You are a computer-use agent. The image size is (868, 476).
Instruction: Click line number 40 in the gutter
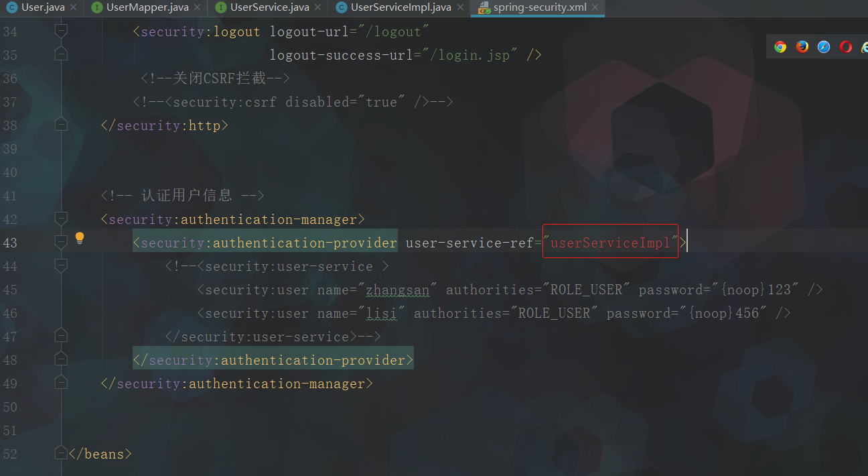click(x=10, y=172)
